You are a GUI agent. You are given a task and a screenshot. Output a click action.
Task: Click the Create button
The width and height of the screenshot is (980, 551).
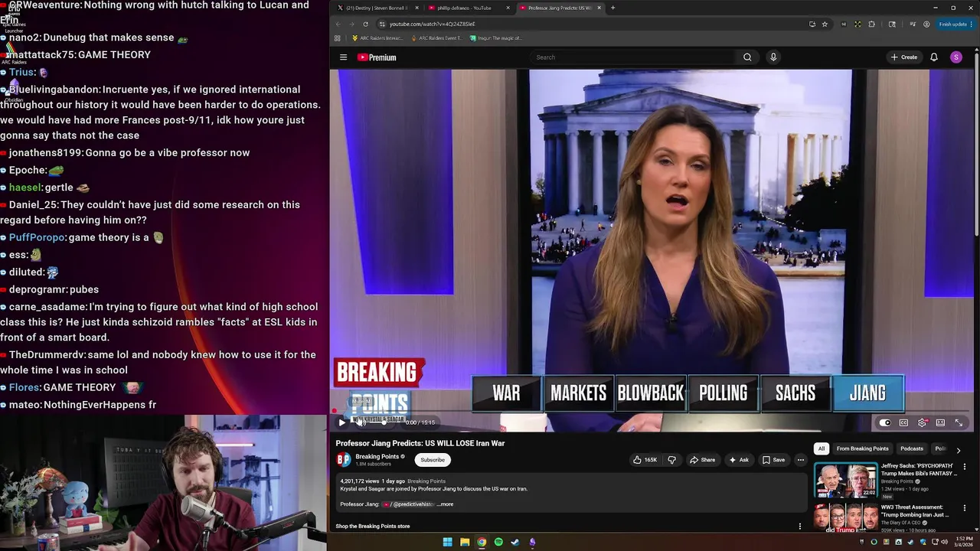point(903,57)
